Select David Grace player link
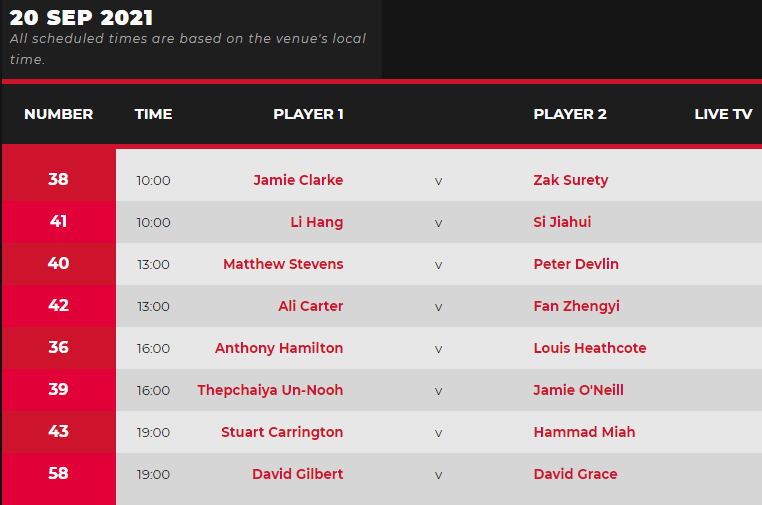This screenshot has width=762, height=505. point(575,474)
